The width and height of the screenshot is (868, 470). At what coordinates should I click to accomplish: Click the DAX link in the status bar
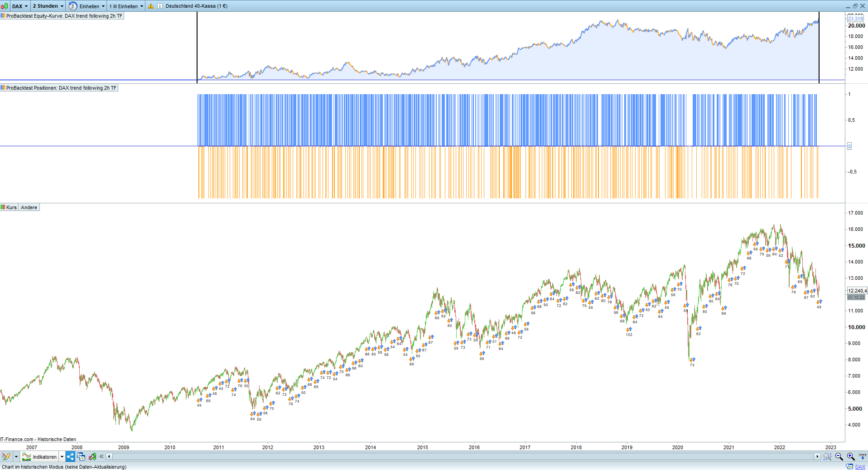pos(860,467)
